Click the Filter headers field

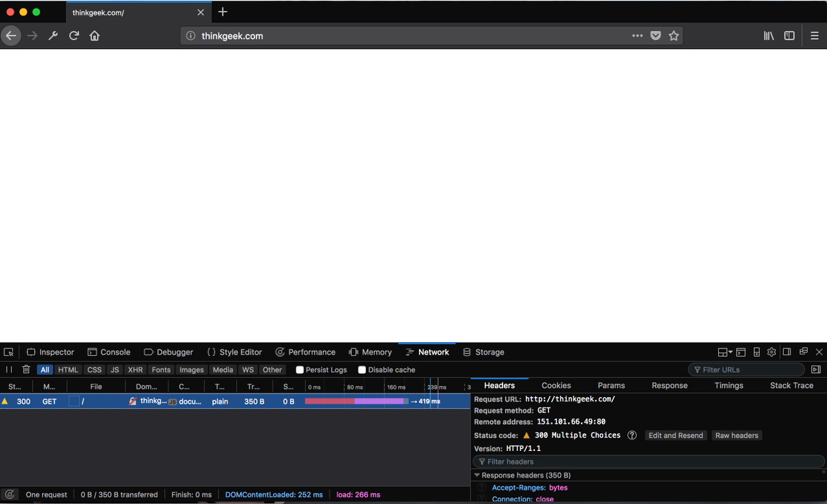click(648, 461)
